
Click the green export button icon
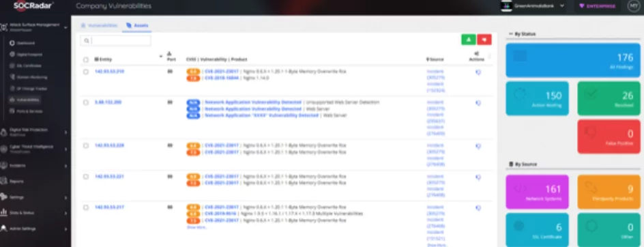coord(469,40)
